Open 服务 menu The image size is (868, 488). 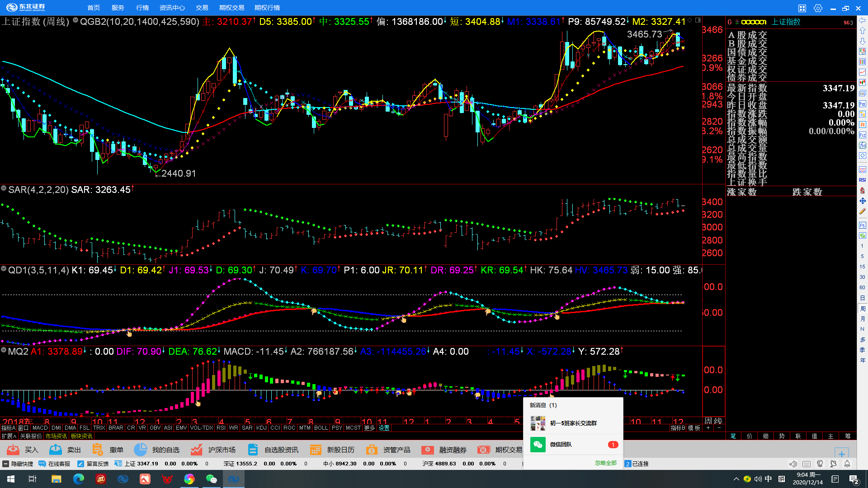118,8
